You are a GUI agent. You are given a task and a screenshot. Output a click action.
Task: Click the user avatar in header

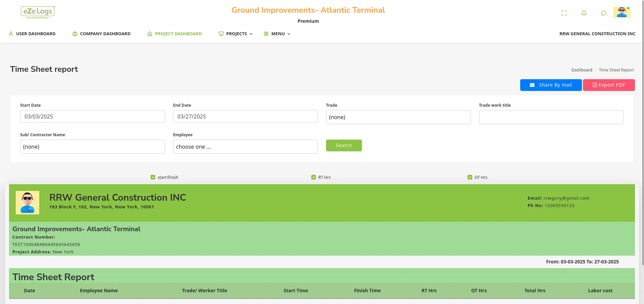(x=622, y=12)
